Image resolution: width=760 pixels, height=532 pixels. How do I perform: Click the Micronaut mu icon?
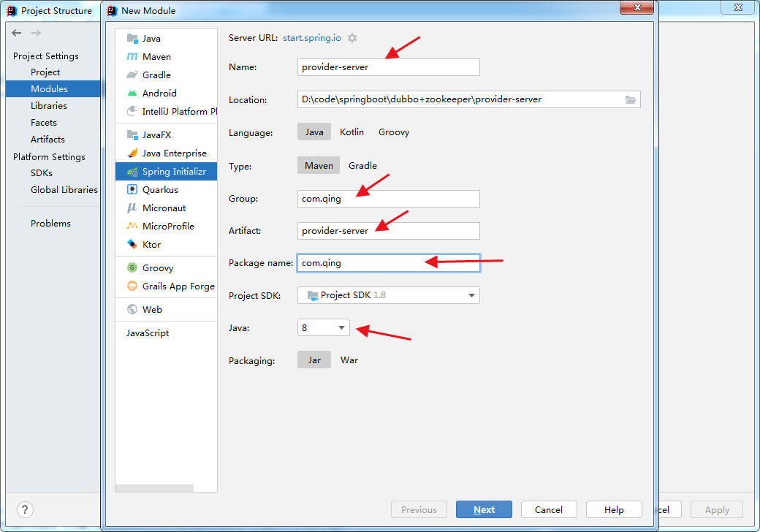132,208
